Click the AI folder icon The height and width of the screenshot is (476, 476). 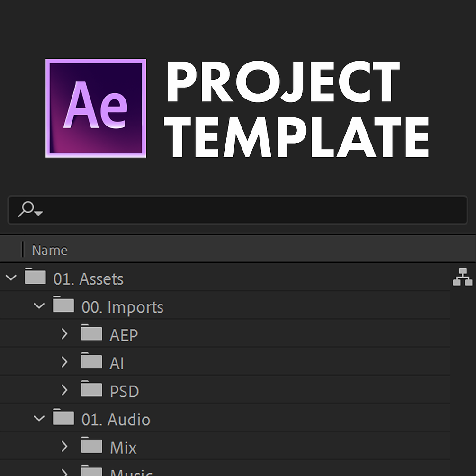pyautogui.click(x=91, y=362)
